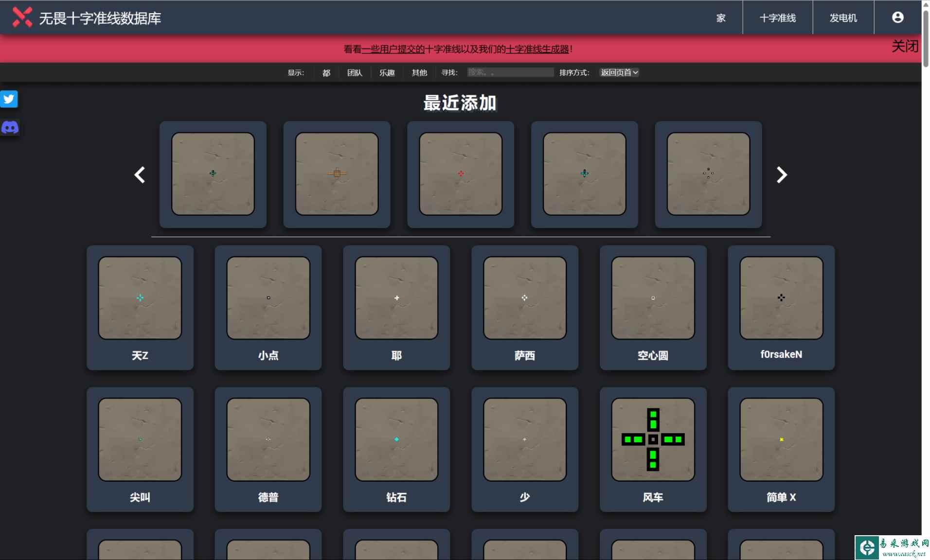This screenshot has width=930, height=560.
Task: Open the 少 crosshair card
Action: click(x=525, y=450)
